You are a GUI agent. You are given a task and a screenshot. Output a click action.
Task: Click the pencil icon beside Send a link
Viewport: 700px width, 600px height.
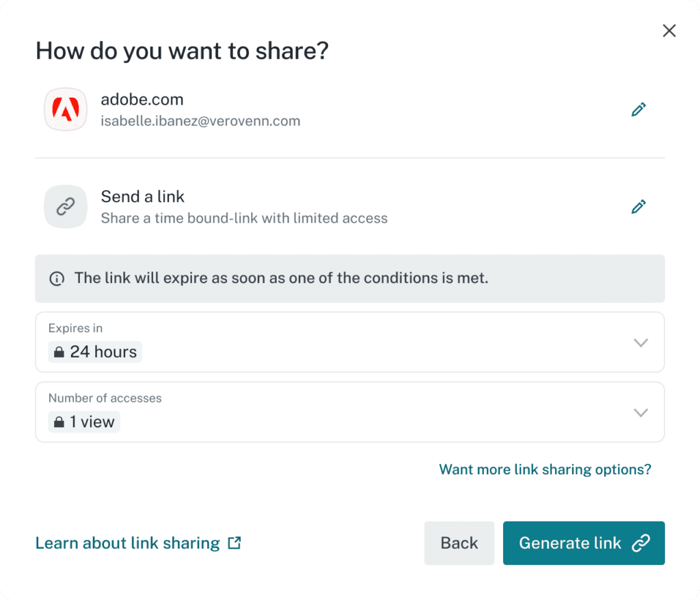point(638,206)
